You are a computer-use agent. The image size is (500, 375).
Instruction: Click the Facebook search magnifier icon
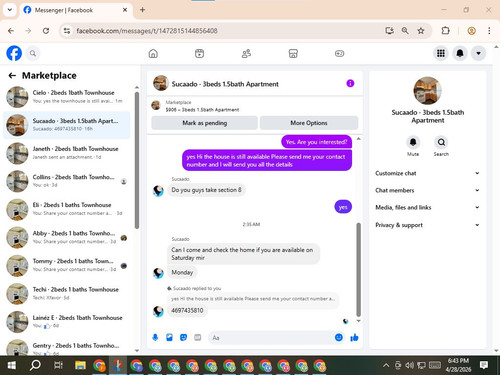point(33,53)
